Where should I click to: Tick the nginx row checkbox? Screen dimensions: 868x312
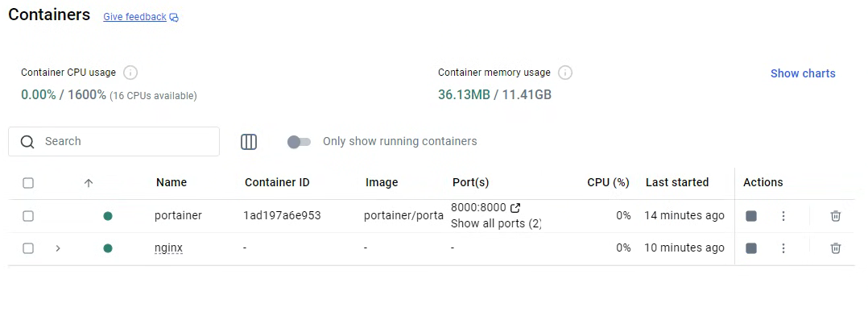pos(28,248)
